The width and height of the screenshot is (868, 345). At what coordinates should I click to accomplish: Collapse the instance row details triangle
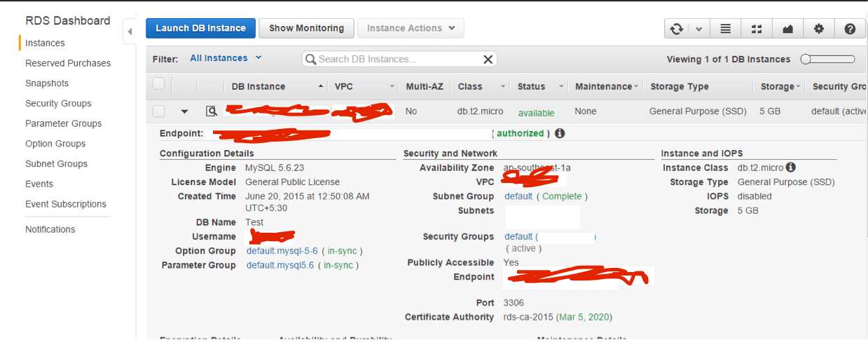pyautogui.click(x=184, y=111)
